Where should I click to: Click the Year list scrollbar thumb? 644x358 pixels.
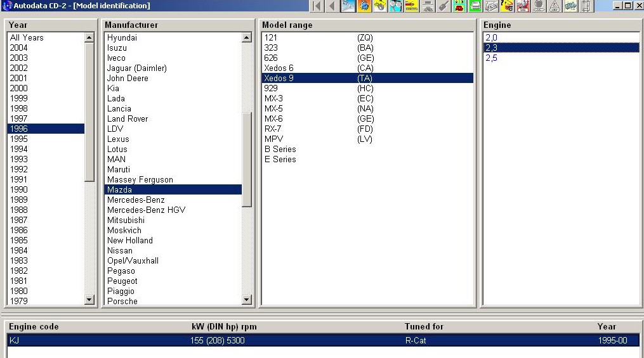[x=89, y=112]
